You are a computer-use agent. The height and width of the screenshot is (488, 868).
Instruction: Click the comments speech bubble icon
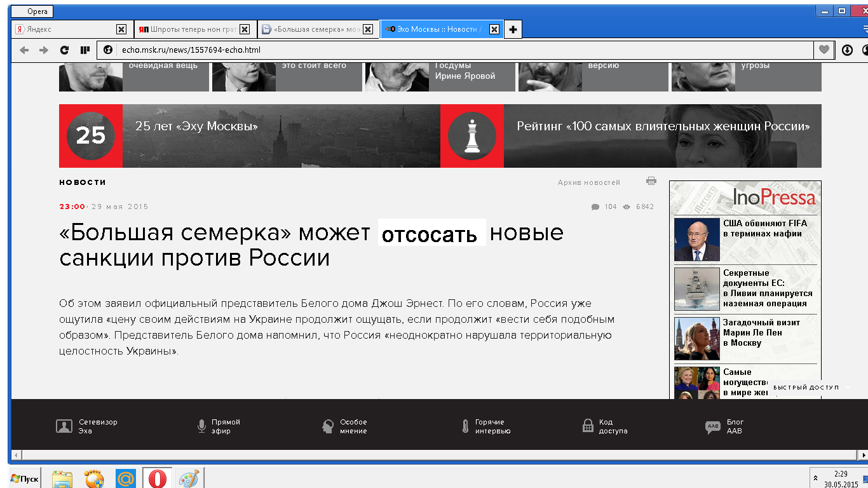595,207
